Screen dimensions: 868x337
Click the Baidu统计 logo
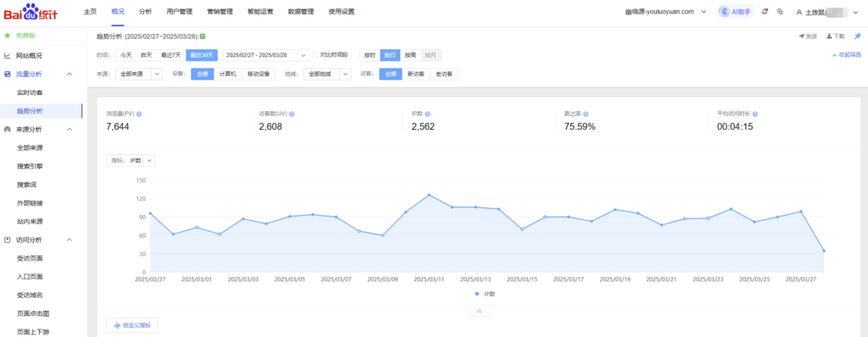(x=31, y=12)
